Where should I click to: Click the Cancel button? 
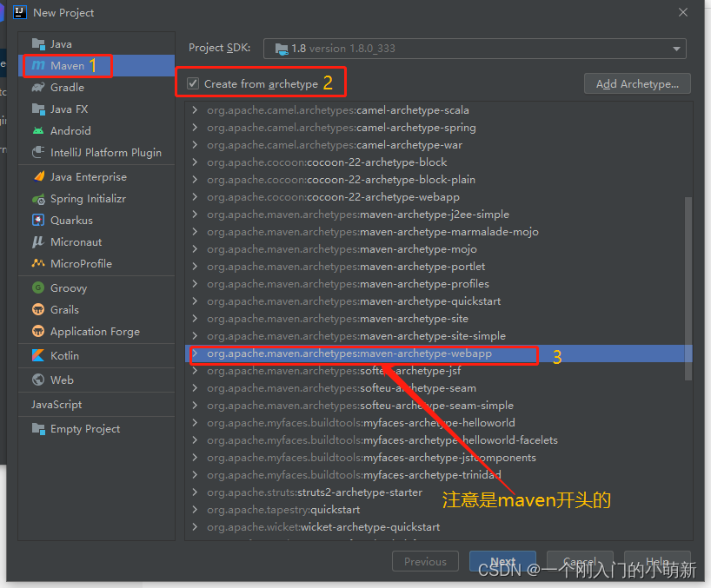point(580,562)
